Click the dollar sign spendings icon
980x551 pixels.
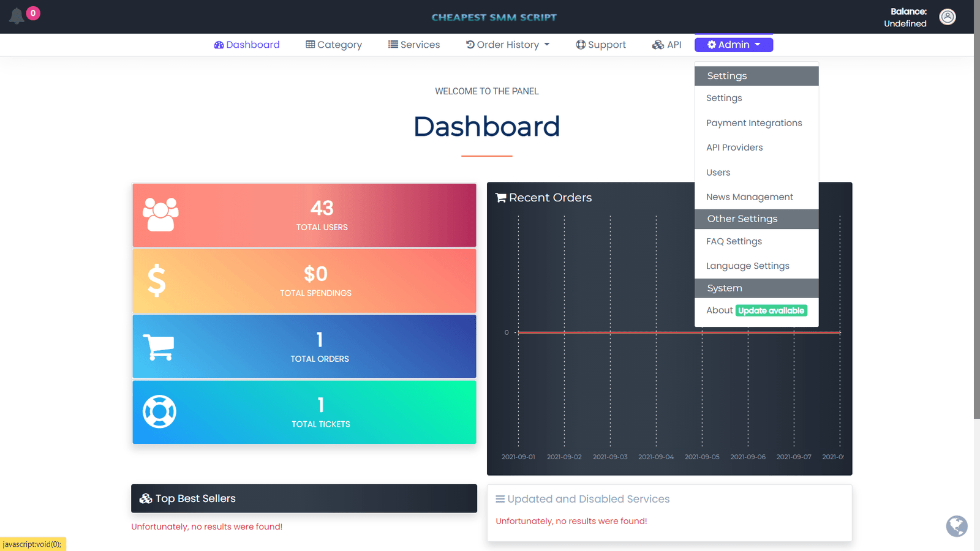(x=157, y=280)
